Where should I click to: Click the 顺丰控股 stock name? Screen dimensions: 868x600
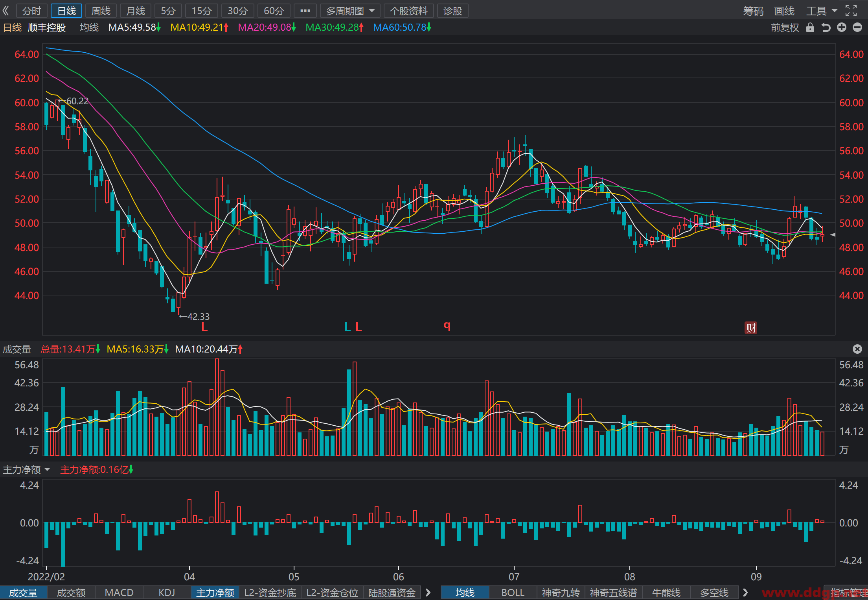click(x=47, y=27)
